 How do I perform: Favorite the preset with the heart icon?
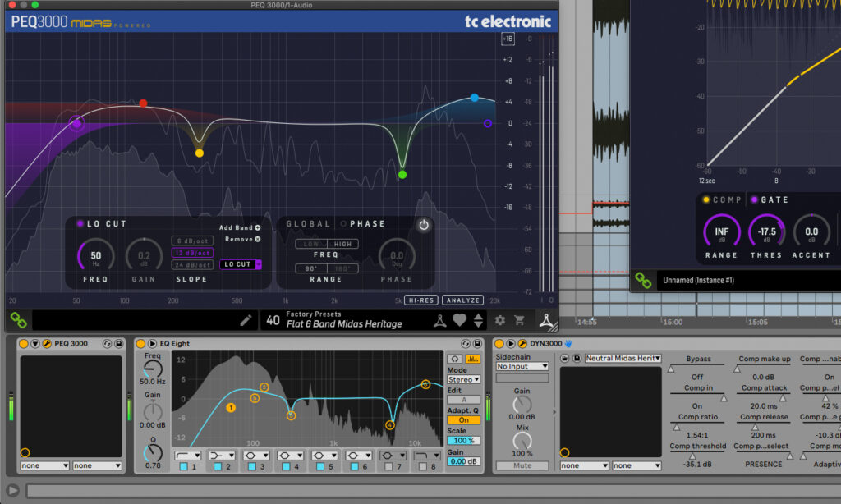coord(460,320)
